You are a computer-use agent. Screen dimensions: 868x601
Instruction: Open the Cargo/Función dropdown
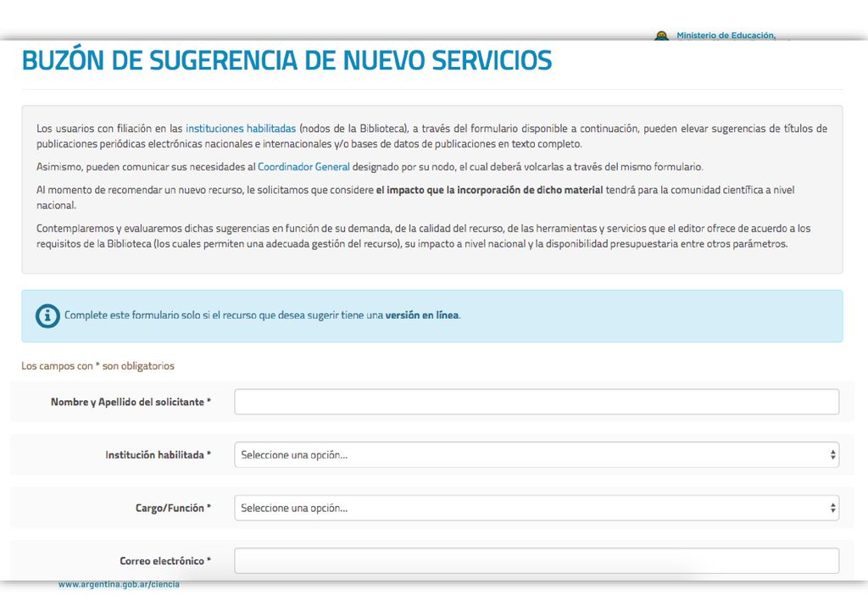[537, 508]
